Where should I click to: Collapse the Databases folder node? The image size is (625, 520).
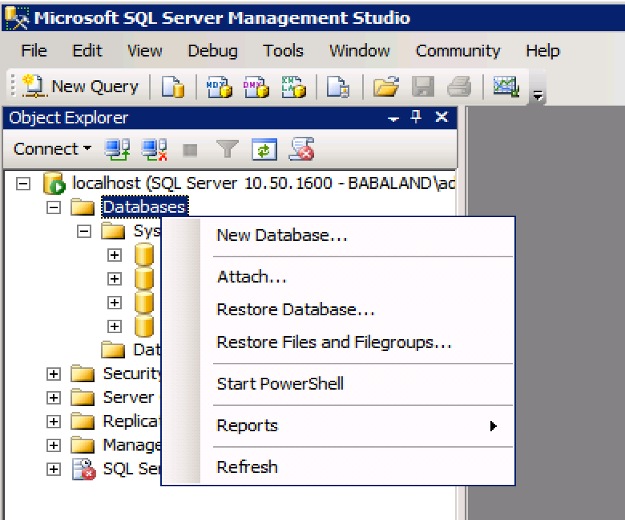click(x=54, y=207)
